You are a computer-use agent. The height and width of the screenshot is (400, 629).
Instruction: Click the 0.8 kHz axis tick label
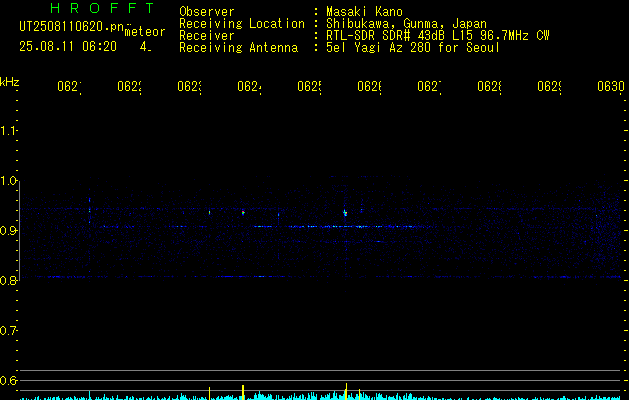click(x=8, y=280)
